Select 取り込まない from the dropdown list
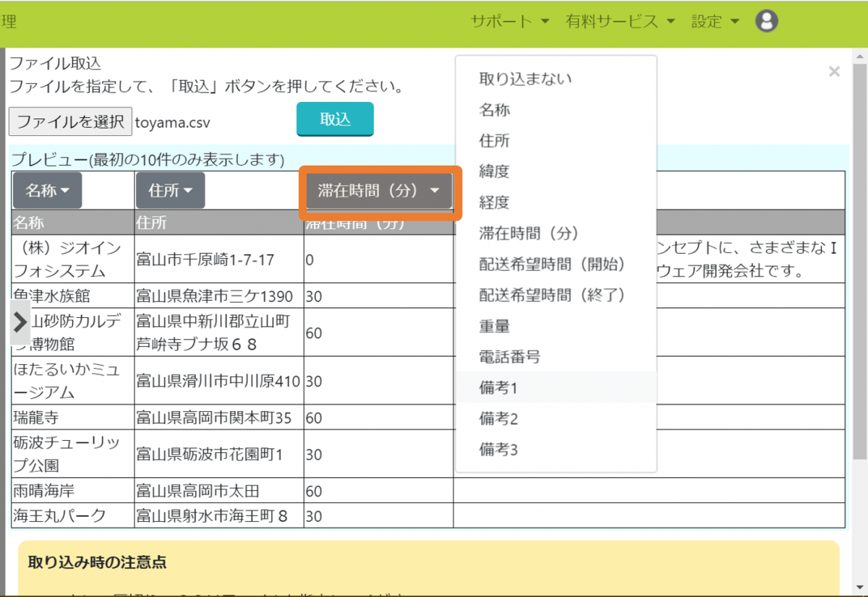 click(525, 79)
